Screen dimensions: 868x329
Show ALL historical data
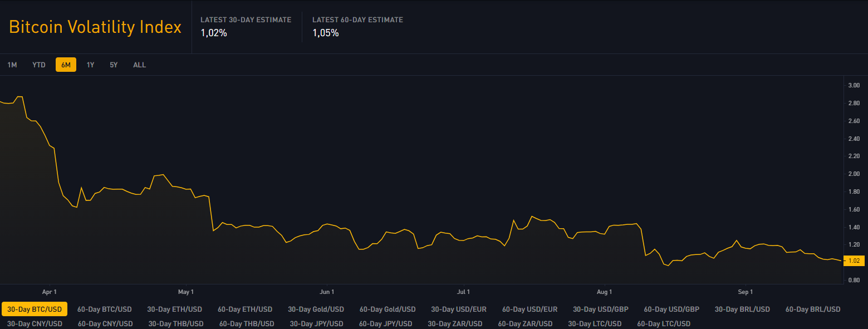(x=140, y=65)
